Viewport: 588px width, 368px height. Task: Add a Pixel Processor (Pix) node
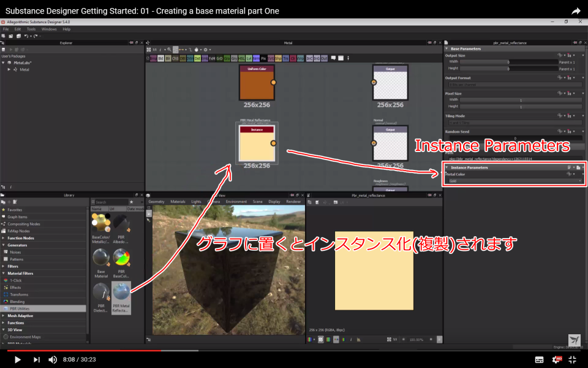[263, 59]
